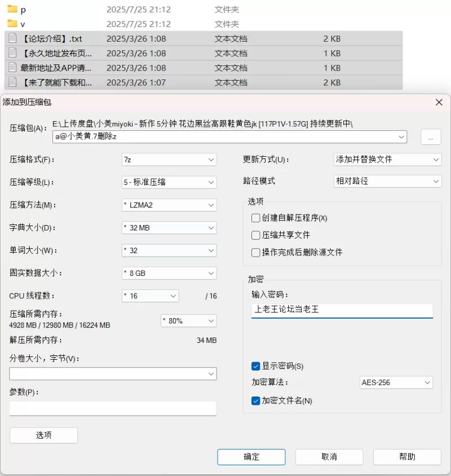
Task: Enable 压缩共享文件 checkbox
Action: 255,235
